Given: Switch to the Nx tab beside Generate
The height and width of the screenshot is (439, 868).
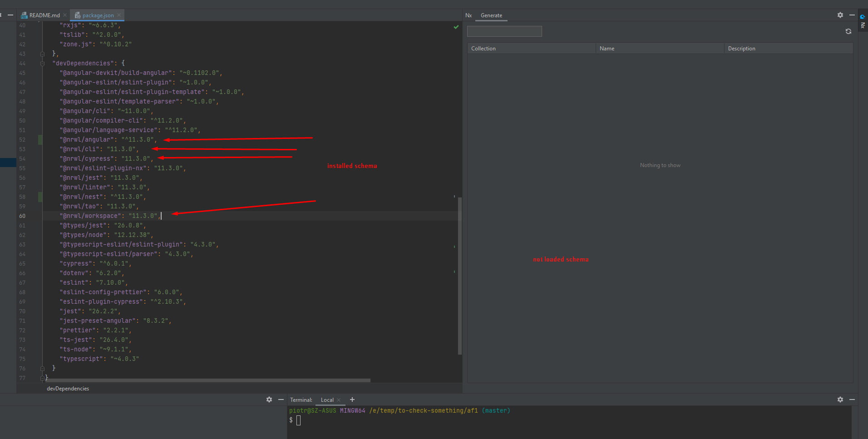Looking at the screenshot, I should pos(469,15).
